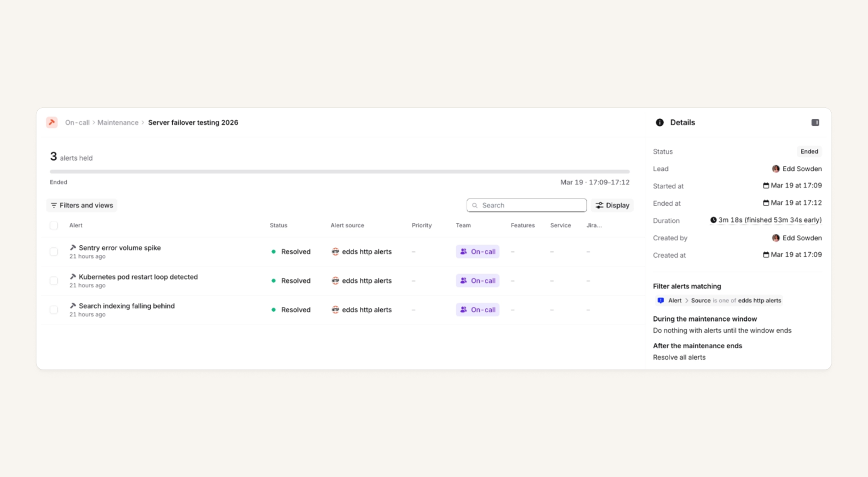Navigate to Maintenance breadcrumb
Viewport: 868px width, 477px height.
click(118, 122)
